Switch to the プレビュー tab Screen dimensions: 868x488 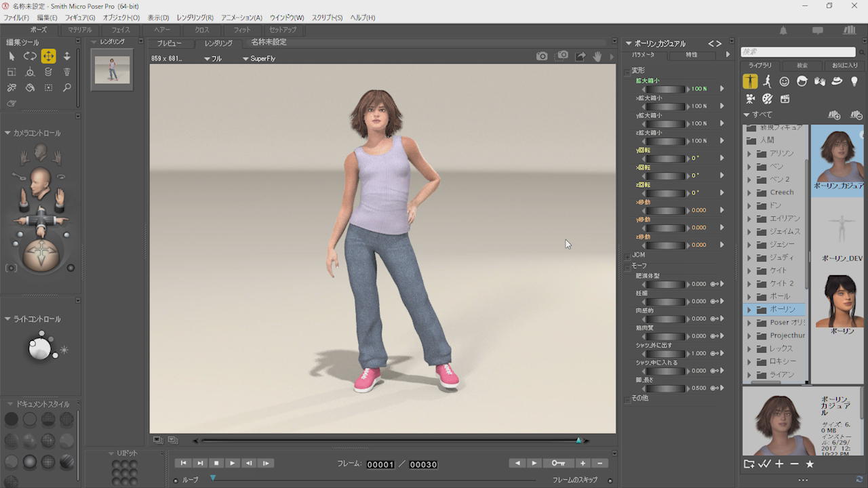tap(169, 43)
